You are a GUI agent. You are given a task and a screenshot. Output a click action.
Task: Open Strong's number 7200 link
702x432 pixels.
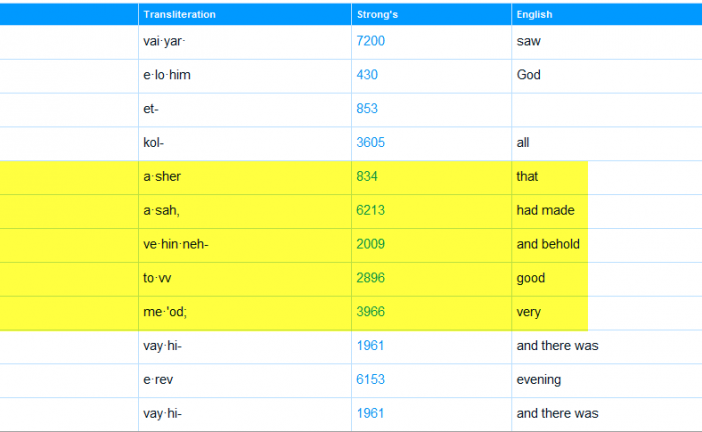click(370, 41)
